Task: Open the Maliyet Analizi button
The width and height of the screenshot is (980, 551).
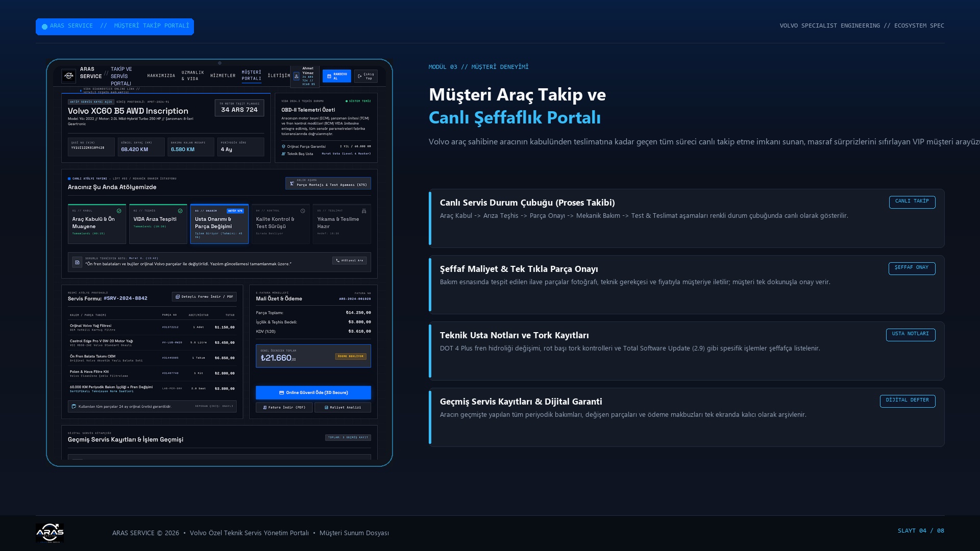Action: click(343, 408)
